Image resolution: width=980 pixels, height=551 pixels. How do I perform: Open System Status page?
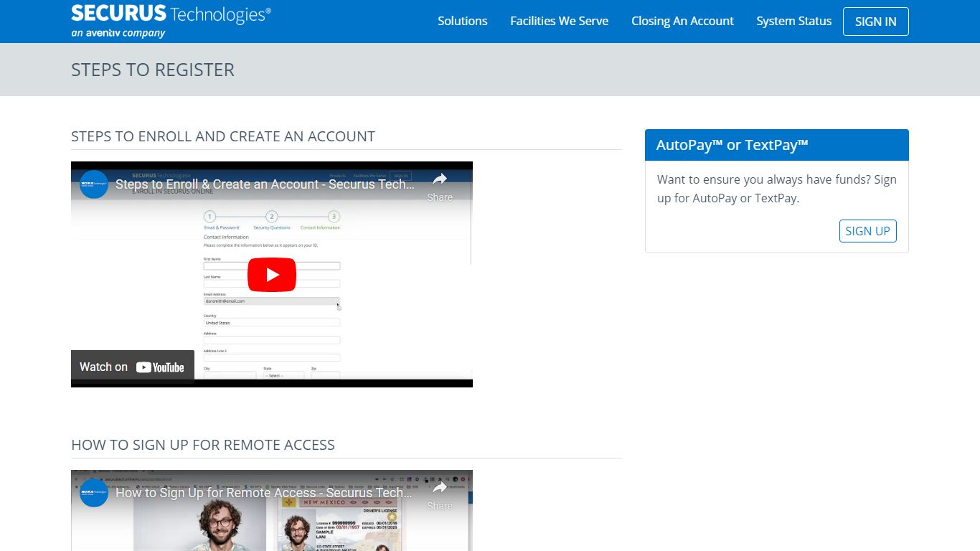point(793,21)
